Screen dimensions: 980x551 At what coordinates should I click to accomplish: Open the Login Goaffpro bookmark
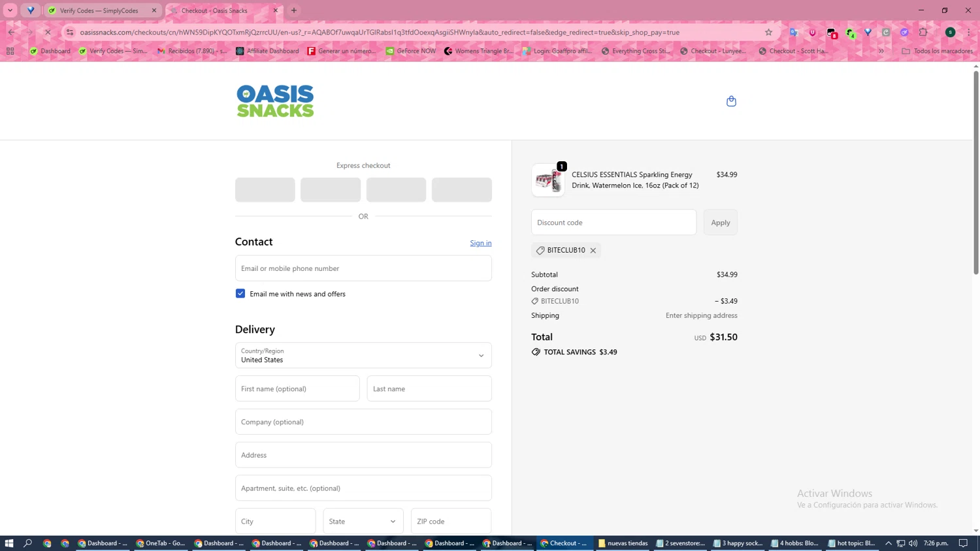(557, 51)
